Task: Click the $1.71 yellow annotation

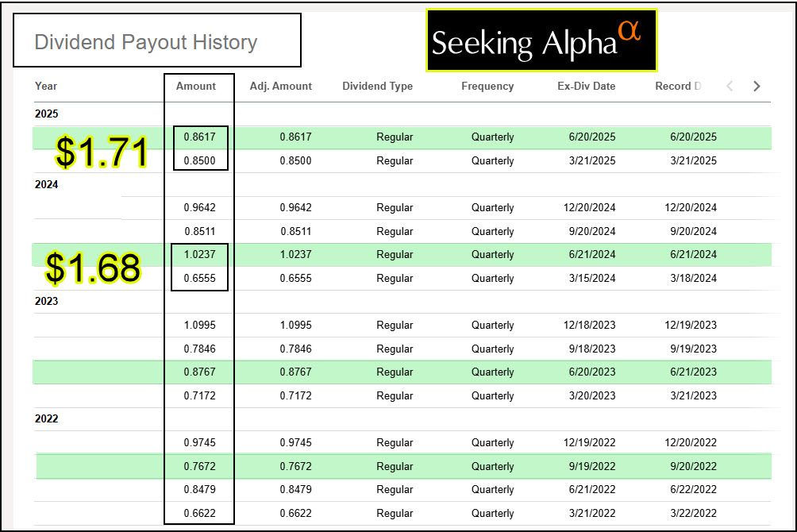Action: 102,152
